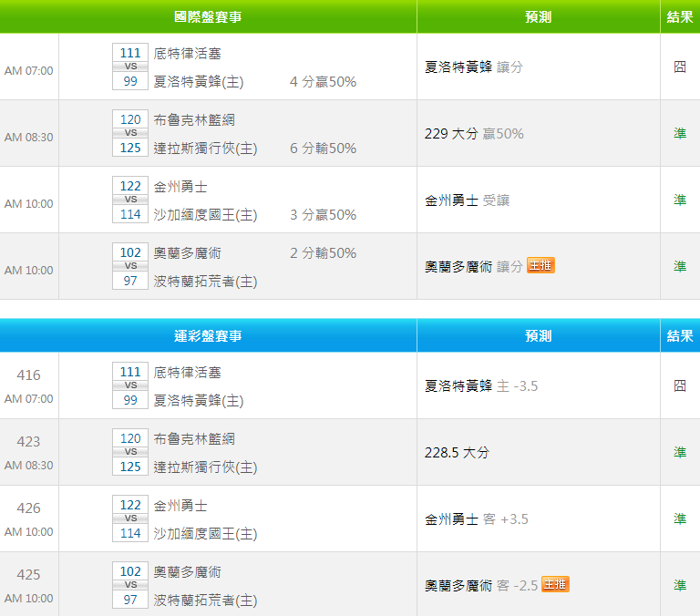Click the AM 08:30 time in 國際盤 table
Viewport: 700px width, 616px height.
28,137
